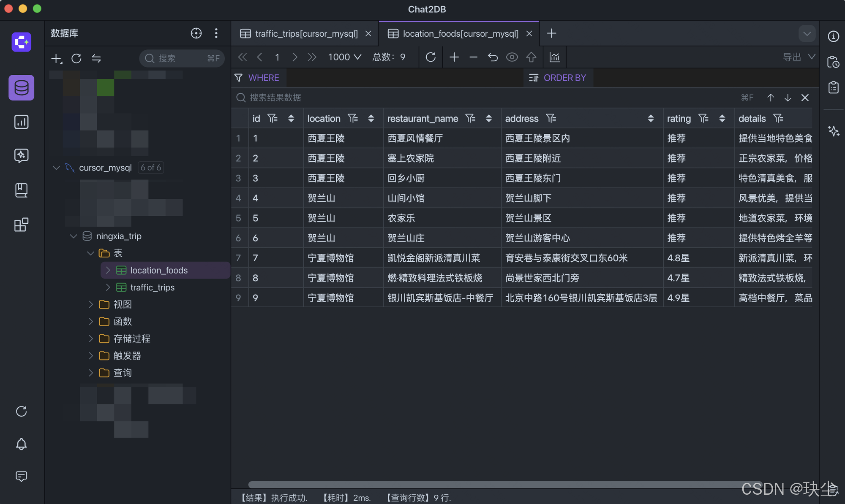
Task: Open the 1000 page size dropdown
Action: coord(344,57)
